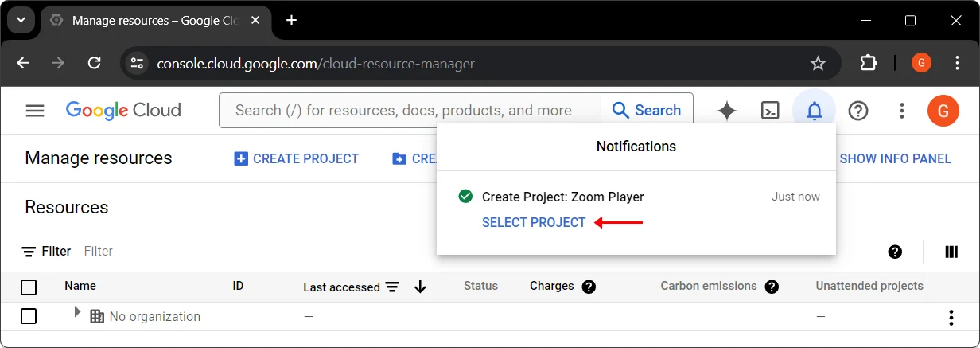Open the help question mark icon
The width and height of the screenshot is (980, 348).
pos(858,111)
